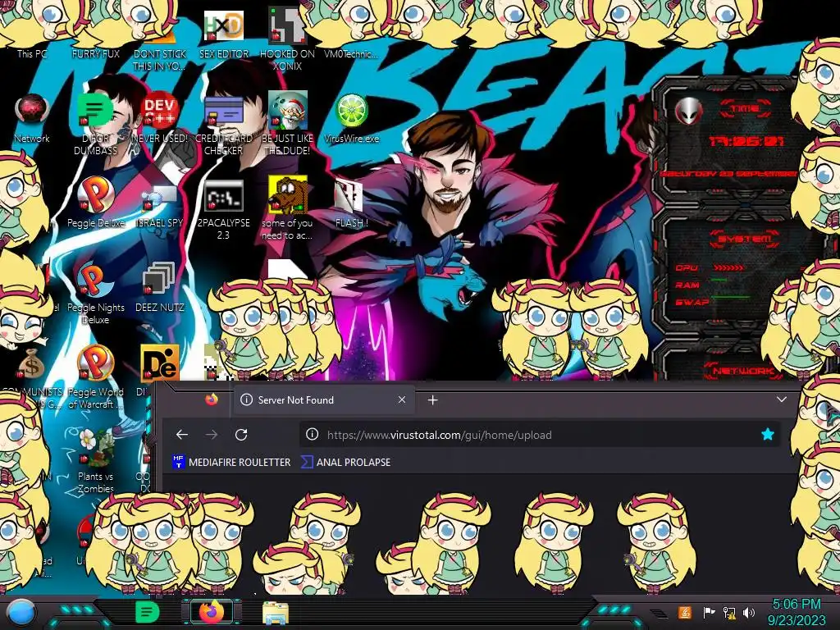The height and width of the screenshot is (630, 840).
Task: Close the 'Server Not Found' tab
Action: [402, 399]
